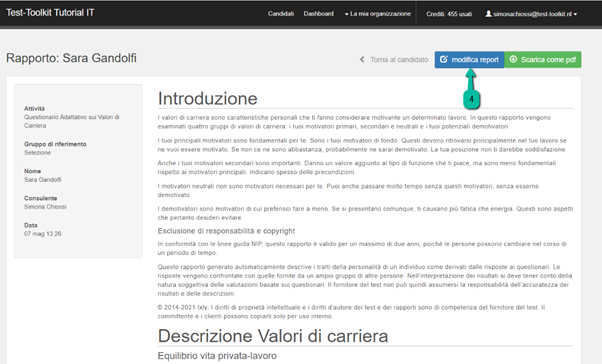Open the Candidati menu item
Screen dimensions: 602x364
[x=281, y=14]
